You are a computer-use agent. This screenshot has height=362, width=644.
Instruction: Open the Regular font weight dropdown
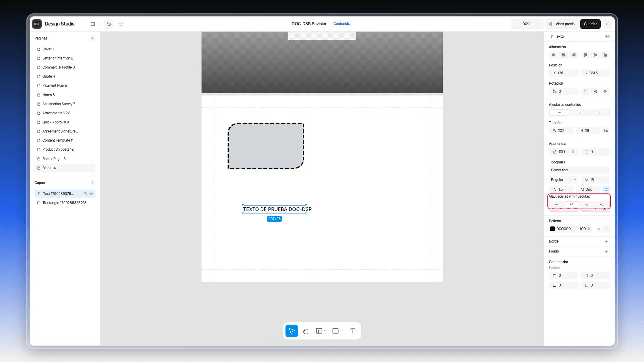pyautogui.click(x=564, y=180)
